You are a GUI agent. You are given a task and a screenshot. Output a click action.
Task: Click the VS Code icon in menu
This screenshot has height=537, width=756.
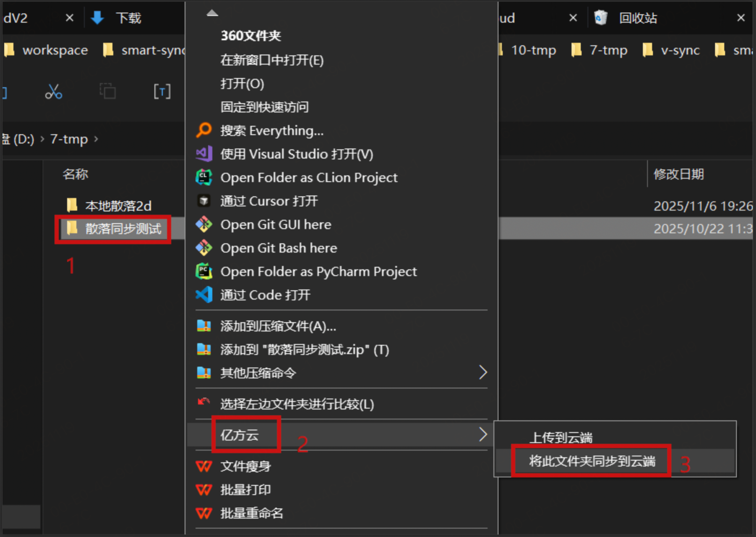(204, 295)
